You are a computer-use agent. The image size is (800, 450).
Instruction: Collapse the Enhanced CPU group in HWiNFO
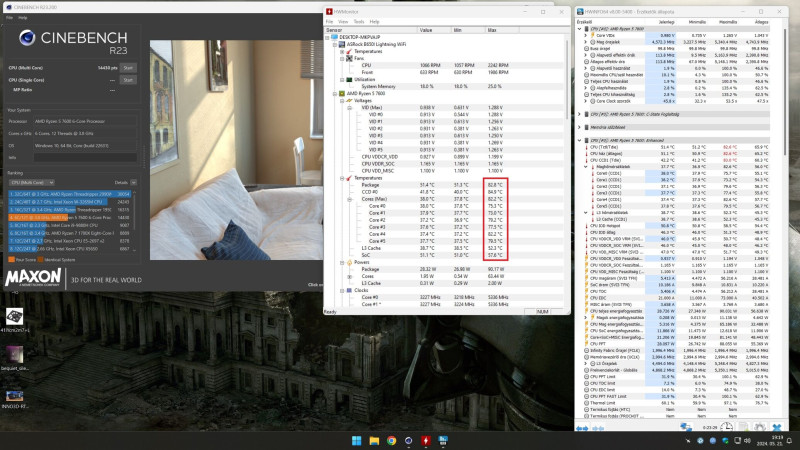[x=580, y=140]
